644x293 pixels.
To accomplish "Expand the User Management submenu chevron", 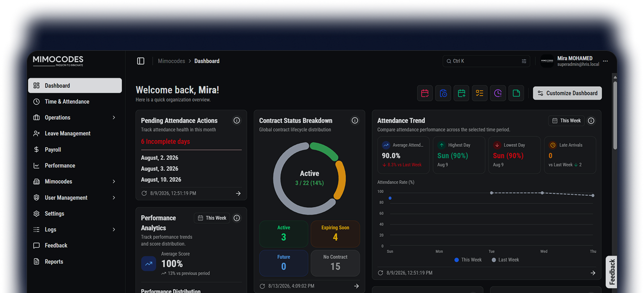I will click(x=114, y=197).
